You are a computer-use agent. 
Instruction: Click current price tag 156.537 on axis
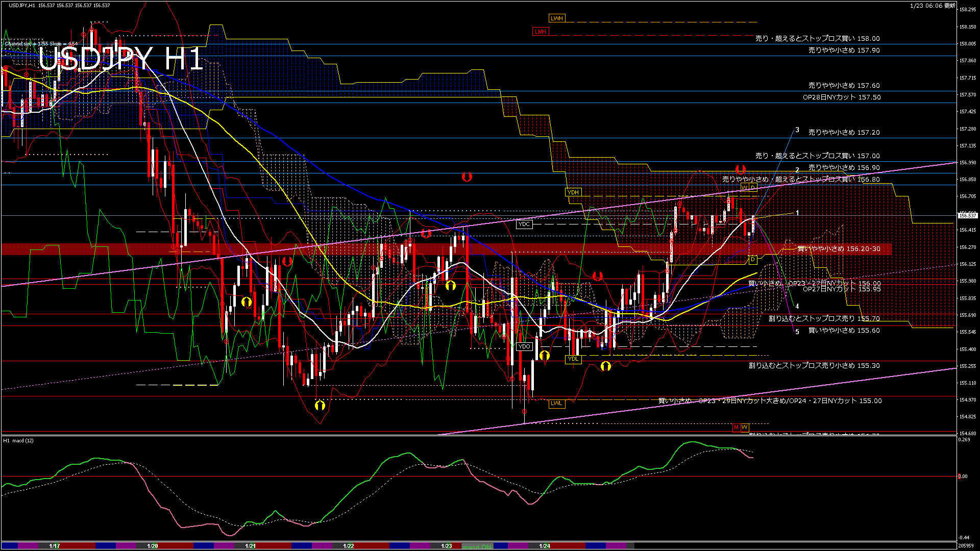tap(967, 215)
